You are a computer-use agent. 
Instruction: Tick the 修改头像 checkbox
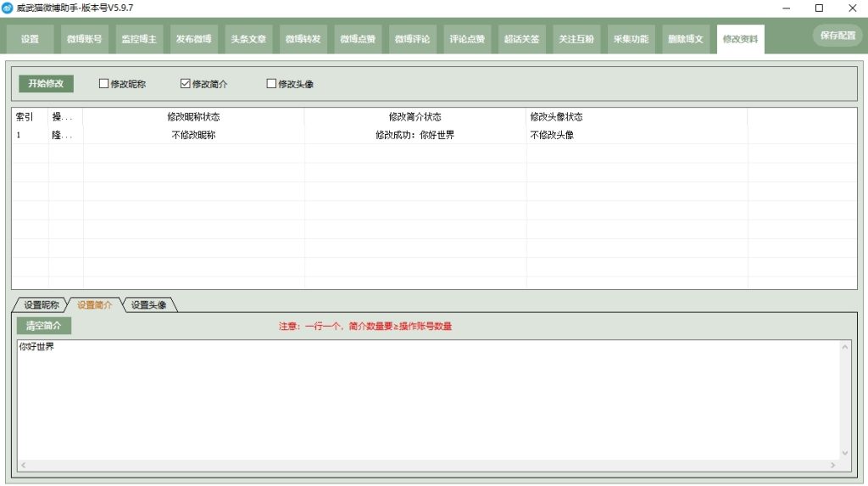[x=272, y=84]
